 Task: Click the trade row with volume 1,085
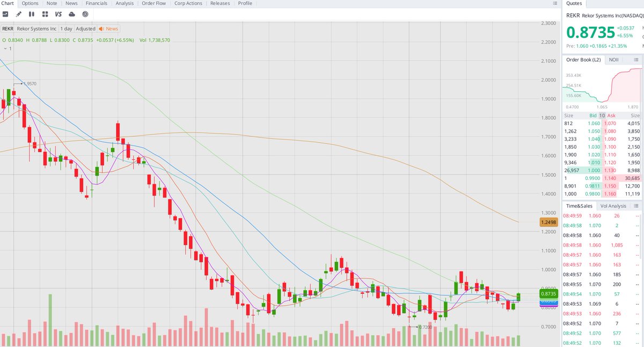(x=602, y=245)
